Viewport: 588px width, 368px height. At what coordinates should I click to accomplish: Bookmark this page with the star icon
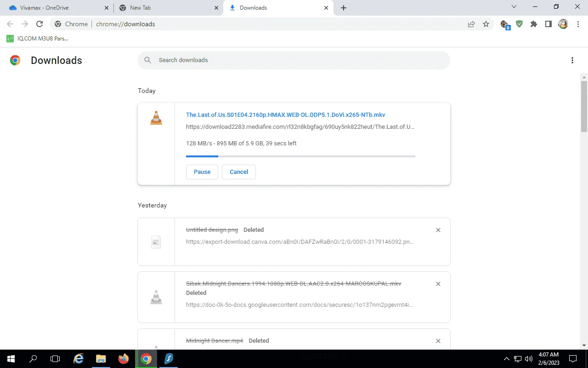point(486,24)
